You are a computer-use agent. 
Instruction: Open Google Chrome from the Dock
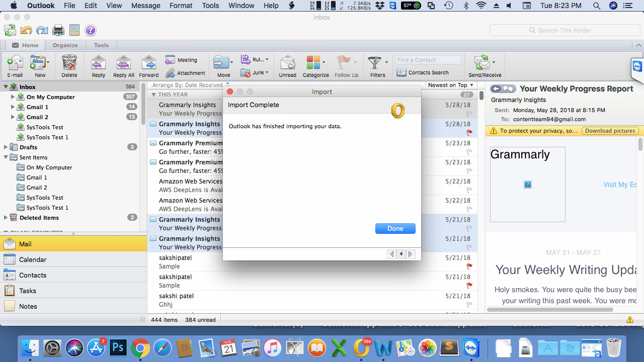tap(140, 348)
